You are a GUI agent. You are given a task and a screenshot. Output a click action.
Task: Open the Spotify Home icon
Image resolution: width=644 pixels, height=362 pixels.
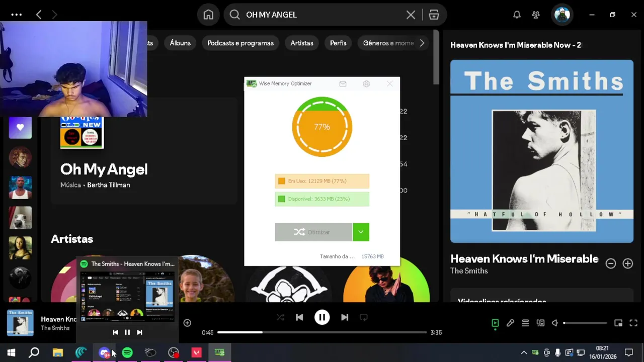(208, 15)
